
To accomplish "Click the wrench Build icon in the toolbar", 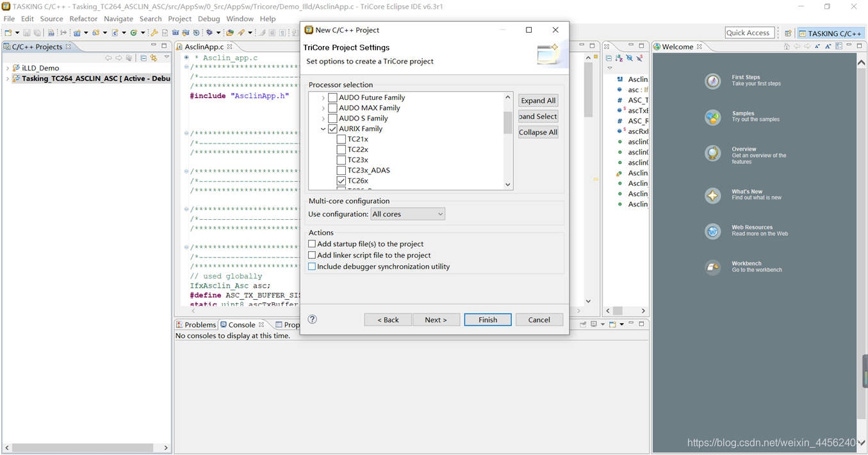I will 154,33.
